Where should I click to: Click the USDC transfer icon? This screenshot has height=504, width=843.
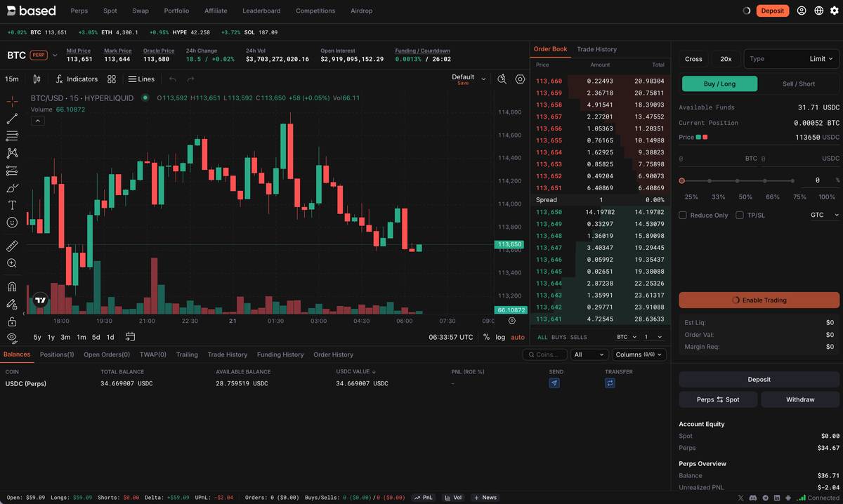click(x=610, y=383)
